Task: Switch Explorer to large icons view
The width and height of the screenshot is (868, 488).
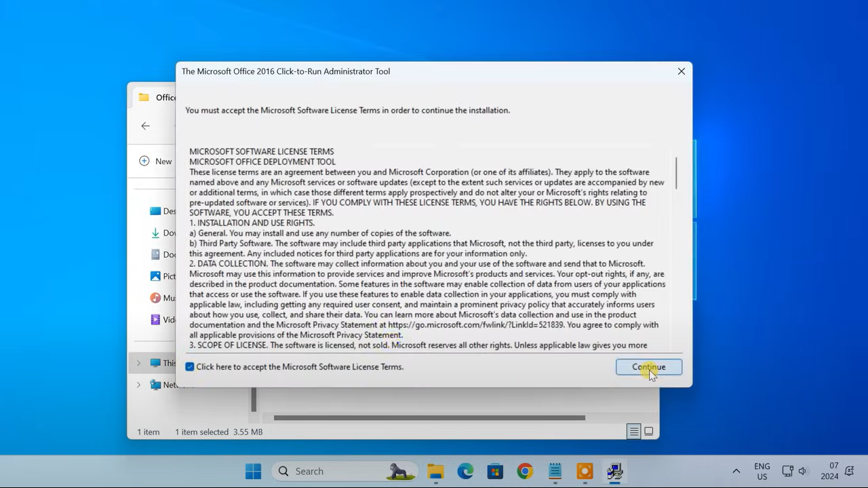Action: pyautogui.click(x=649, y=432)
